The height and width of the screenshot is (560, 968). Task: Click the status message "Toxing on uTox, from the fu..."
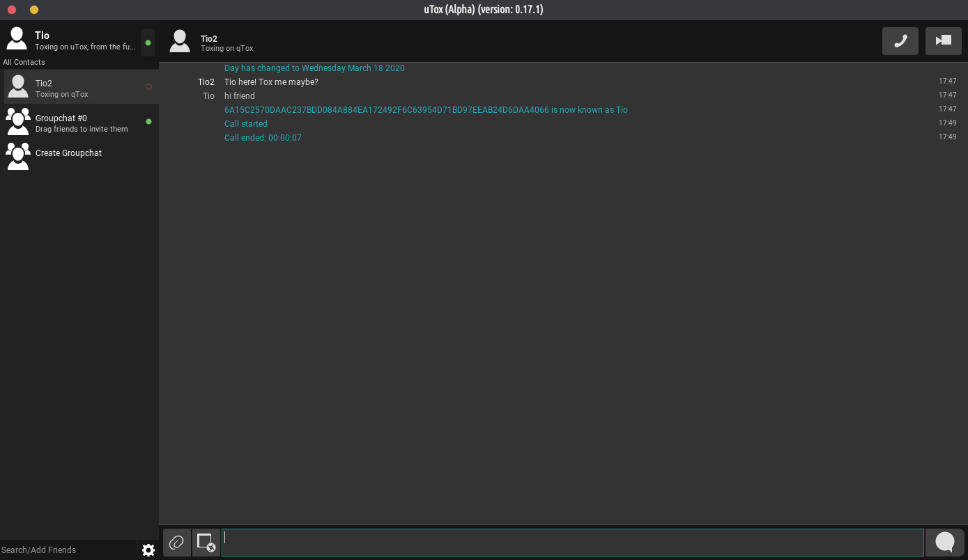[x=85, y=47]
